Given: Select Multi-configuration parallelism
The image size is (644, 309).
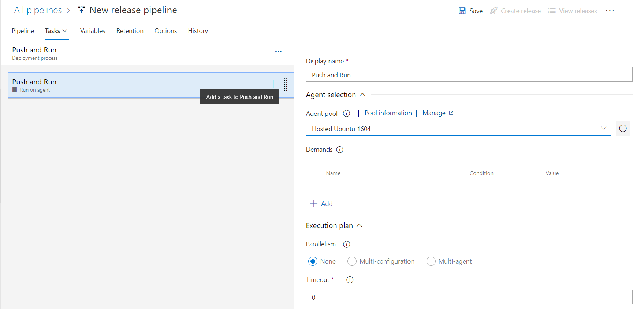Looking at the screenshot, I should pyautogui.click(x=352, y=261).
